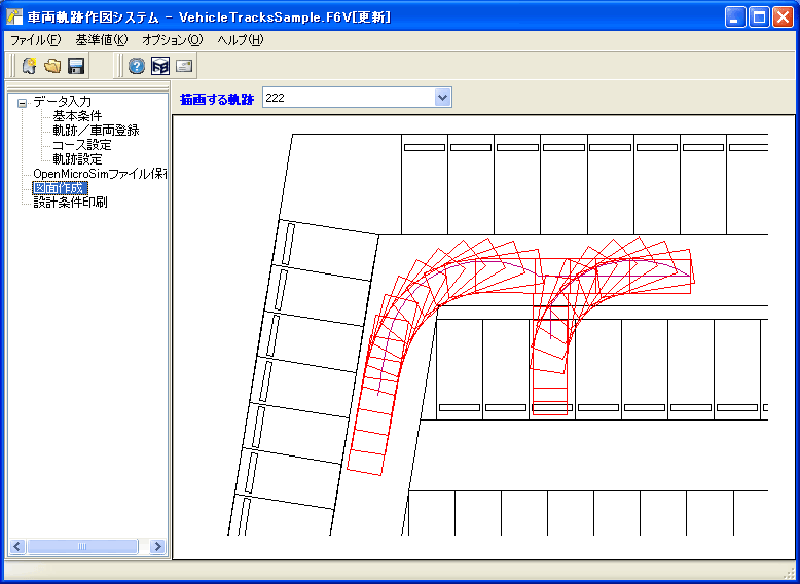The height and width of the screenshot is (584, 800).
Task: Open the ファイル(F) menu
Action: [36, 40]
